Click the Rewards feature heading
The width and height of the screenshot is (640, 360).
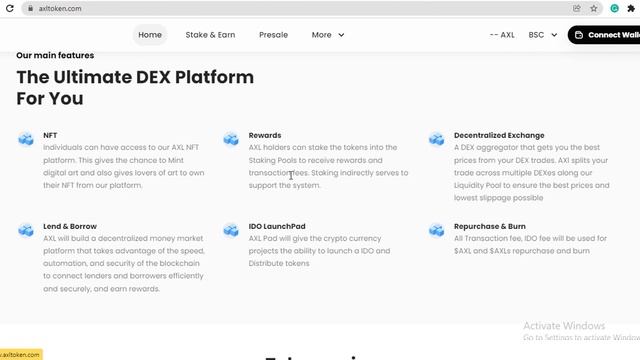265,135
